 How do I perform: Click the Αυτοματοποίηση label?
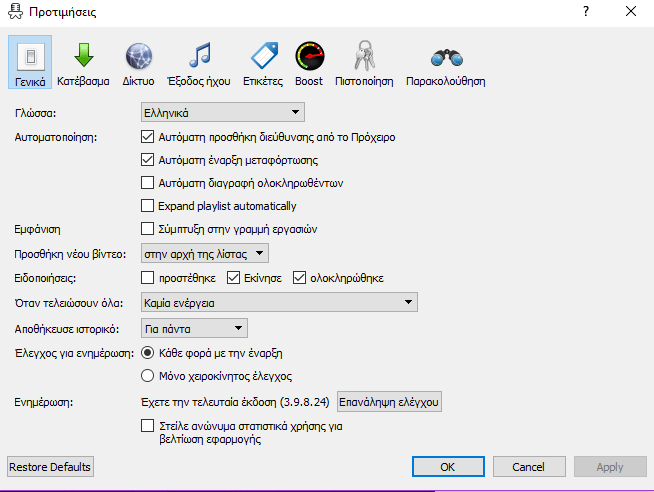point(56,137)
